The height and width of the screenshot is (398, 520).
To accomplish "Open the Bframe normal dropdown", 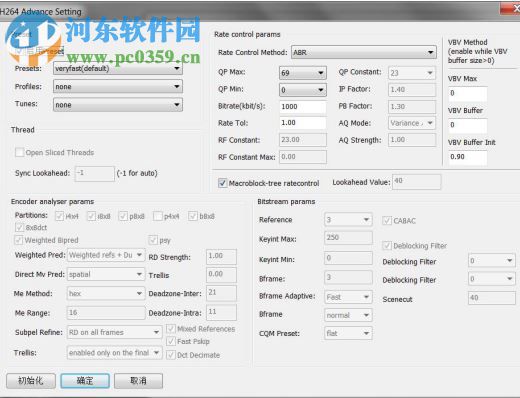I will click(348, 315).
